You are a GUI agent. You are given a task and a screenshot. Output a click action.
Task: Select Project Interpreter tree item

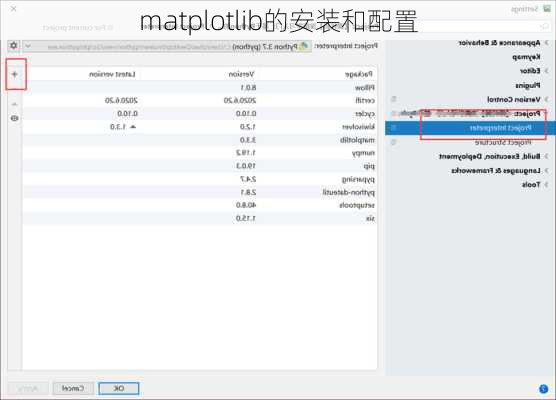pos(501,128)
